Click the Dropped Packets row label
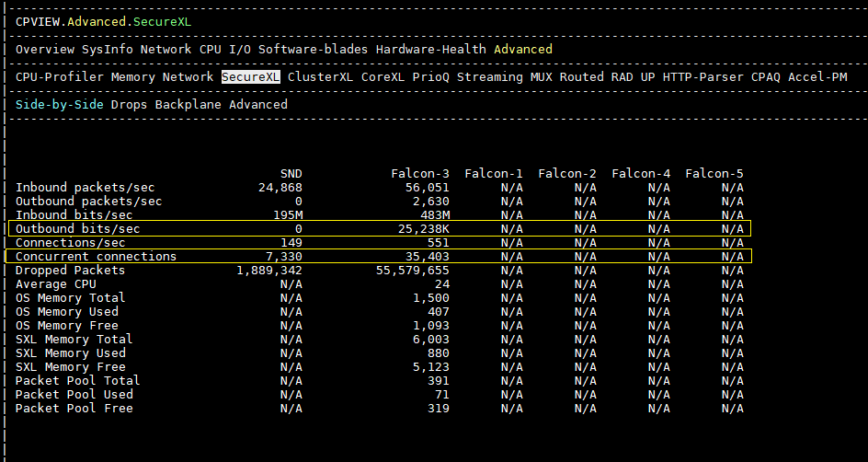868x462 pixels. click(70, 271)
